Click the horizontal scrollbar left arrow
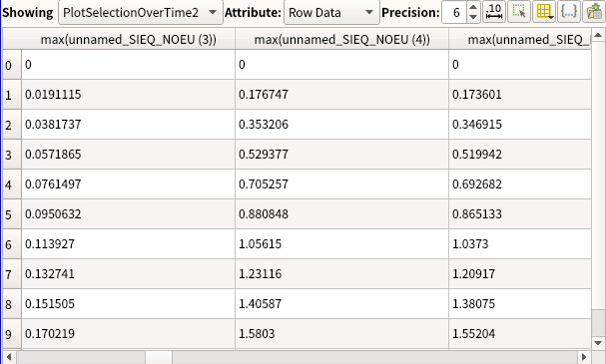Image resolution: width=606 pixels, height=364 pixels. 9,357
